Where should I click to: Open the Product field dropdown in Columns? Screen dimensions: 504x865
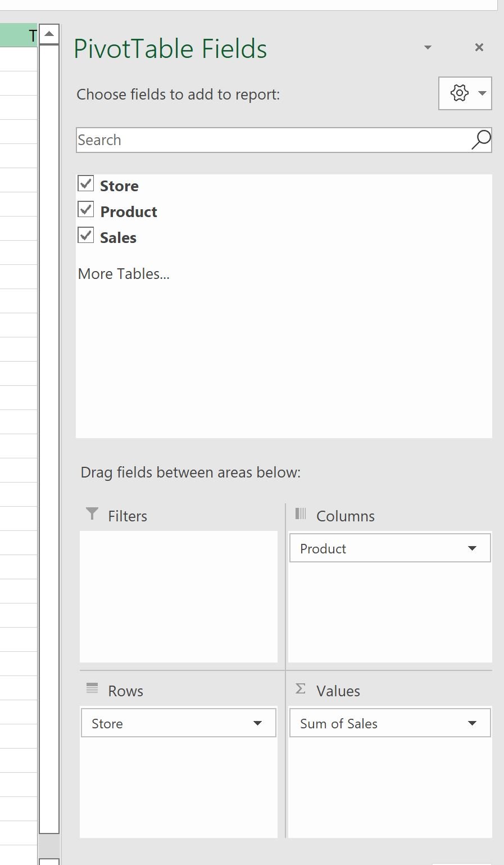(x=472, y=548)
